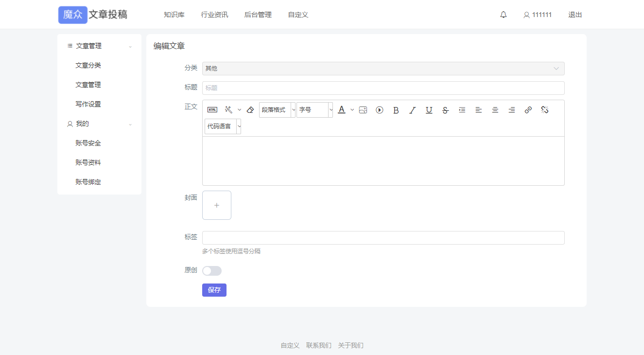Toggle italic formatting
Viewport: 644px width, 355px height.
[413, 110]
